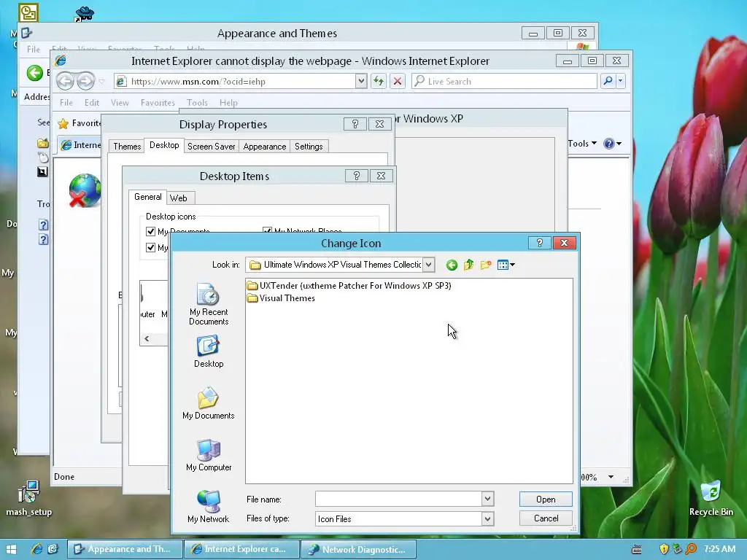747x560 pixels.
Task: Select the mash_setup desktop icon
Action: click(29, 498)
